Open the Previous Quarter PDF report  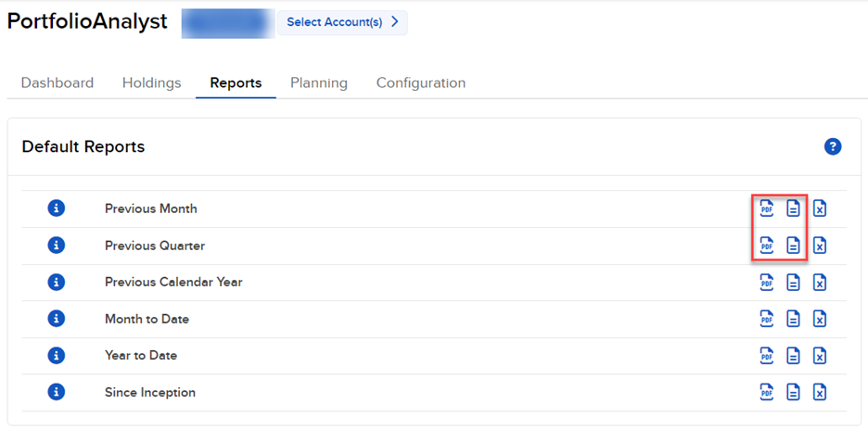point(766,246)
